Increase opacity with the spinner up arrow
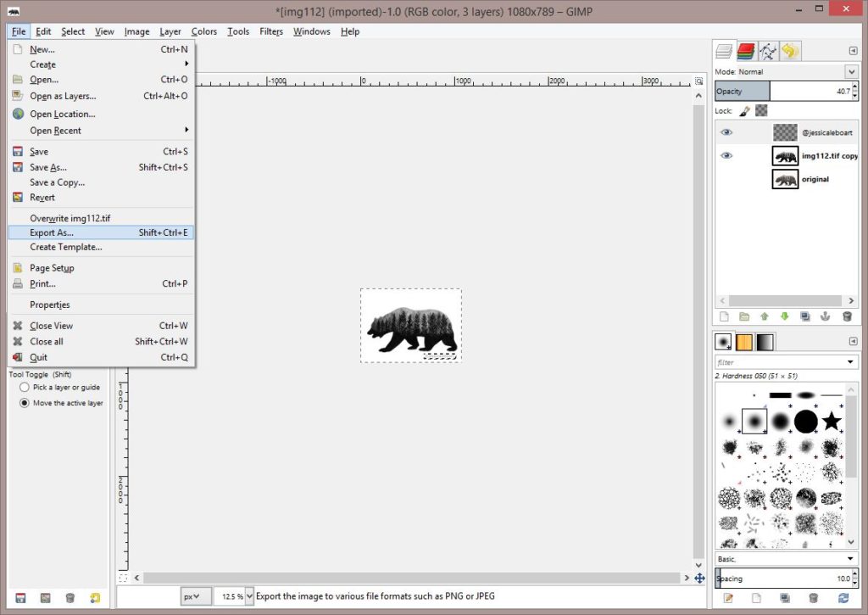The width and height of the screenshot is (868, 615). (x=855, y=87)
